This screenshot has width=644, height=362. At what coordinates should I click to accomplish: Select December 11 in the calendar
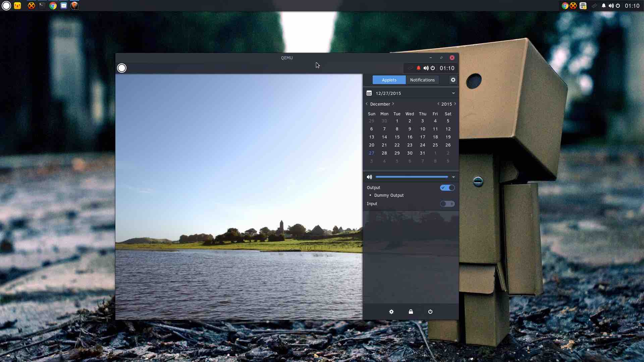point(435,129)
